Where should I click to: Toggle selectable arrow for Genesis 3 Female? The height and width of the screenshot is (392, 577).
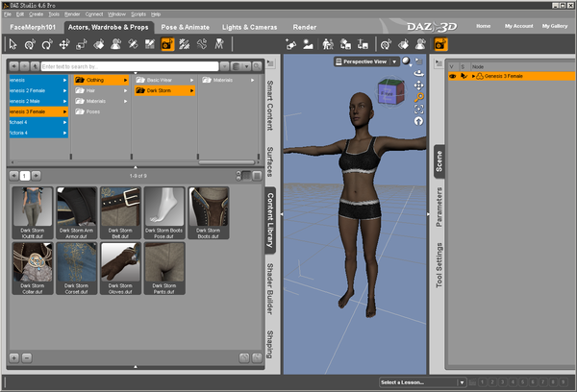pos(464,76)
